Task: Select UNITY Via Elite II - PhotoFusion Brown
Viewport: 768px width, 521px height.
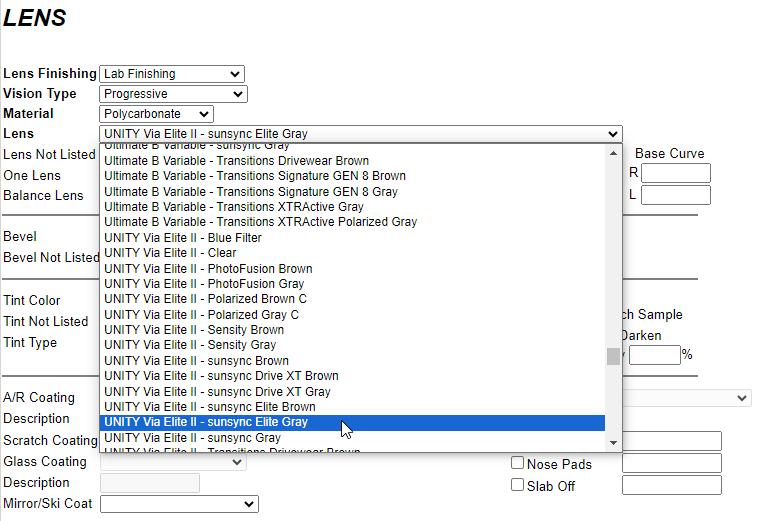Action: point(208,269)
